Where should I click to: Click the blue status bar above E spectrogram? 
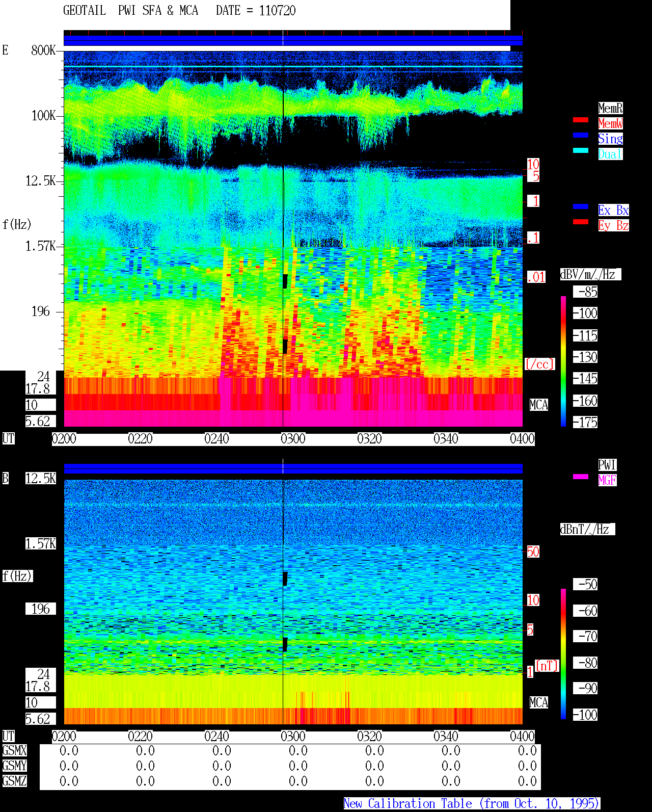pyautogui.click(x=293, y=41)
